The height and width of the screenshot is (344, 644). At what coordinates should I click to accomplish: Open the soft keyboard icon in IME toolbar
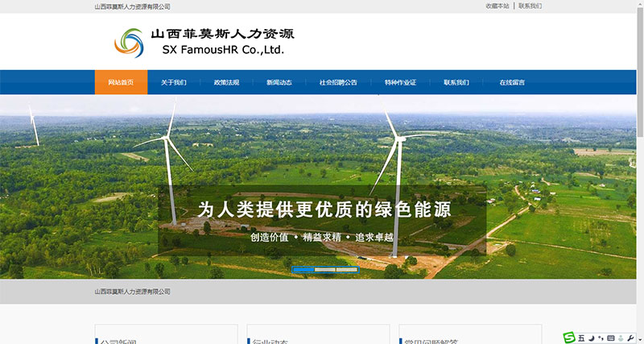(610, 337)
